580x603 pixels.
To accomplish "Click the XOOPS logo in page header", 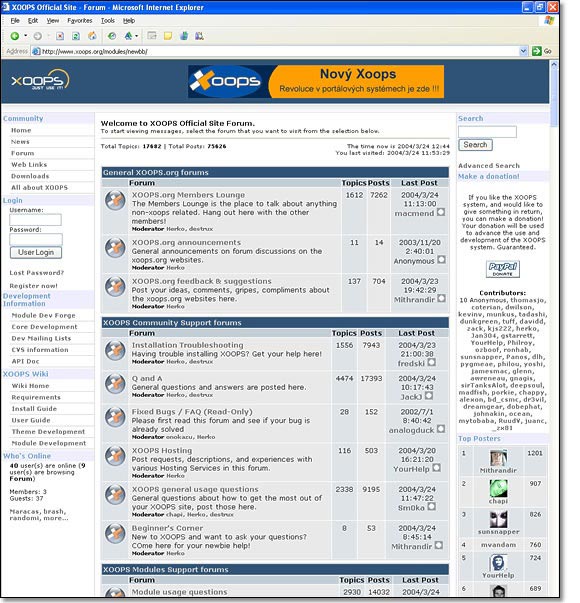I will click(40, 80).
